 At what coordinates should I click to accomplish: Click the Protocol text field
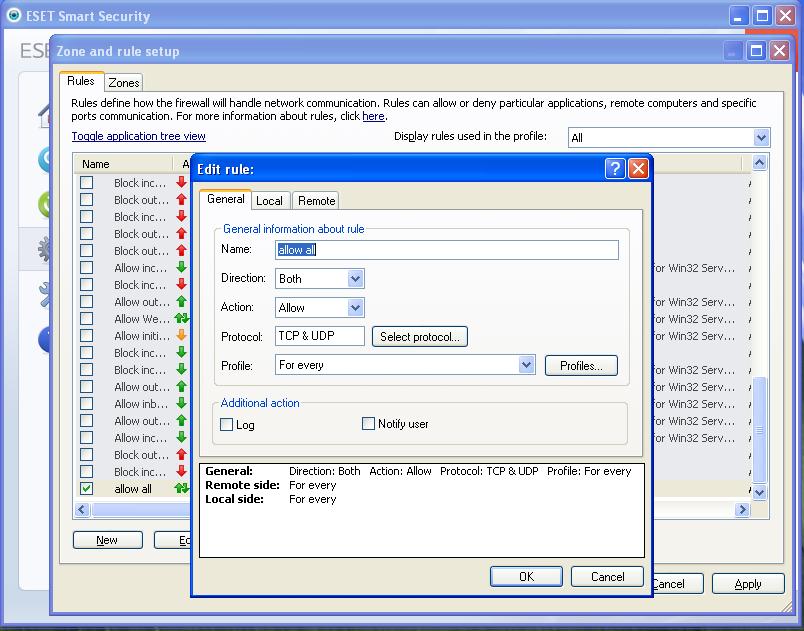coord(319,336)
